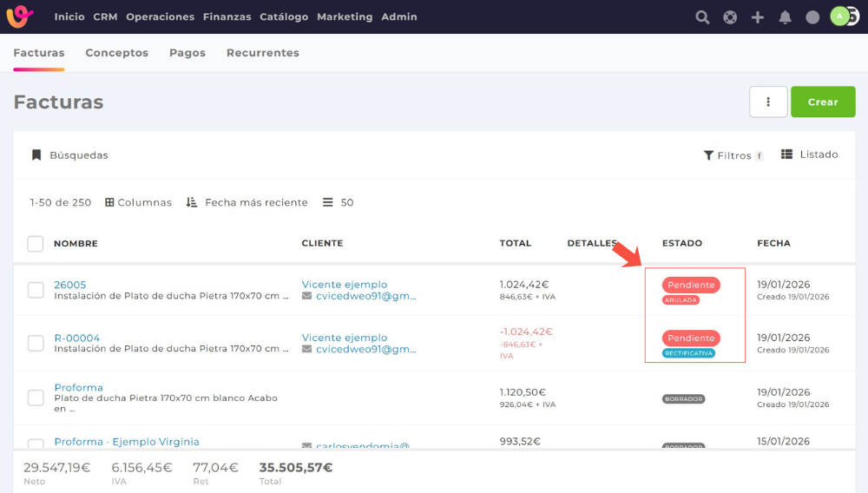
Task: Click the search magnifier icon in top bar
Action: (x=702, y=17)
